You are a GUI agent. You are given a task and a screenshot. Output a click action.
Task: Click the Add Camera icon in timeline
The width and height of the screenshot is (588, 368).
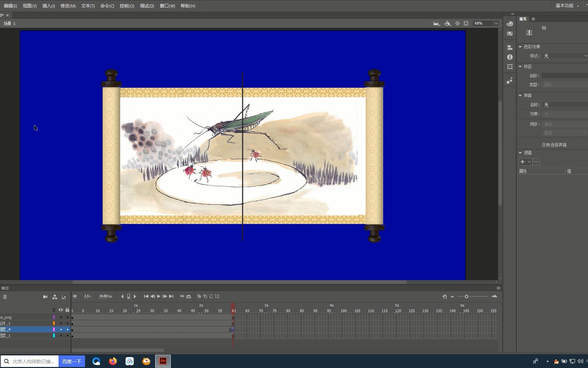pyautogui.click(x=45, y=297)
